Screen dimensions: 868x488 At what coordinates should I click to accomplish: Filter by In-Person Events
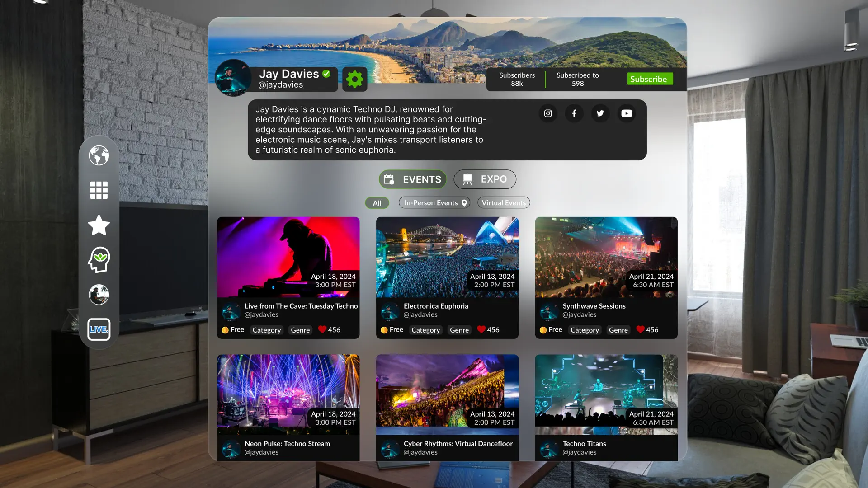434,203
